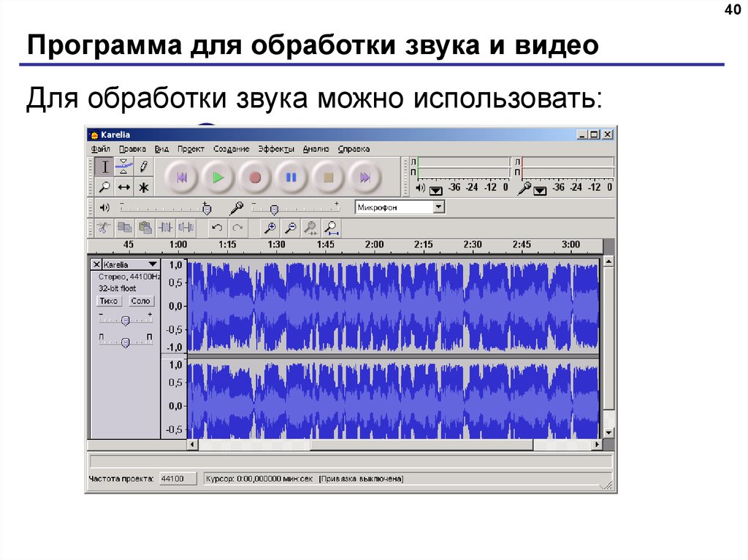Screen dimensions: 748x560
Task: Click microphone icon beside input volume slider
Action: click(236, 207)
